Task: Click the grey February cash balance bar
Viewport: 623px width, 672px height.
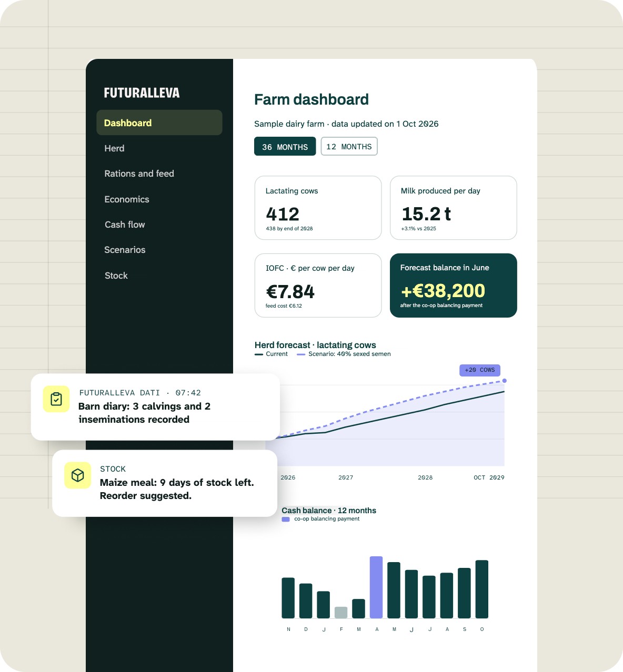Action: [341, 613]
